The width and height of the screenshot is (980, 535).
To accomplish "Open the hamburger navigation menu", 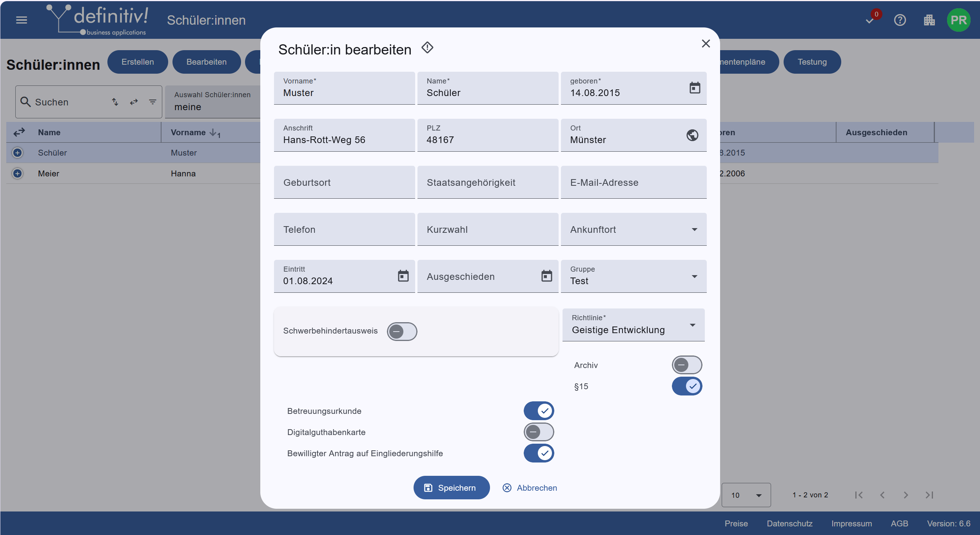I will [22, 20].
